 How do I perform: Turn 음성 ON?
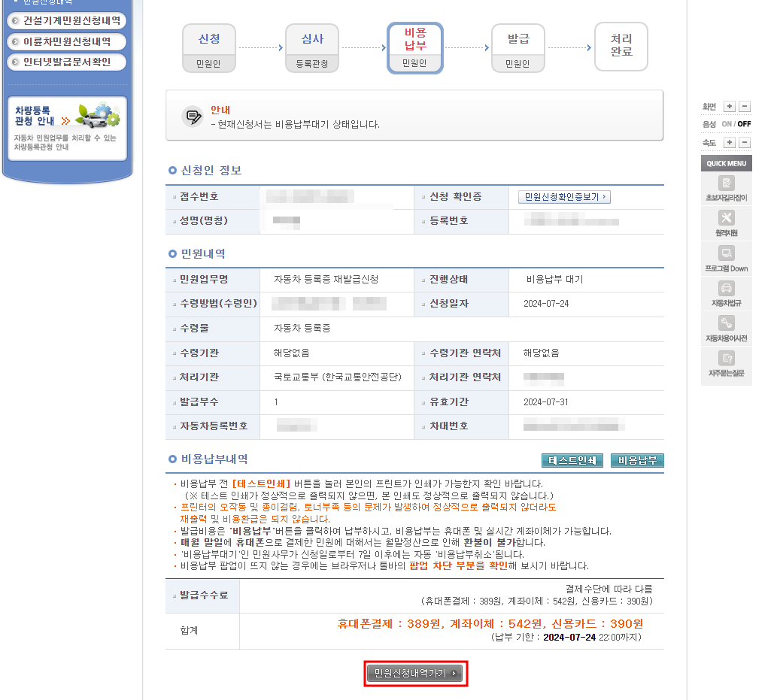pyautogui.click(x=729, y=123)
